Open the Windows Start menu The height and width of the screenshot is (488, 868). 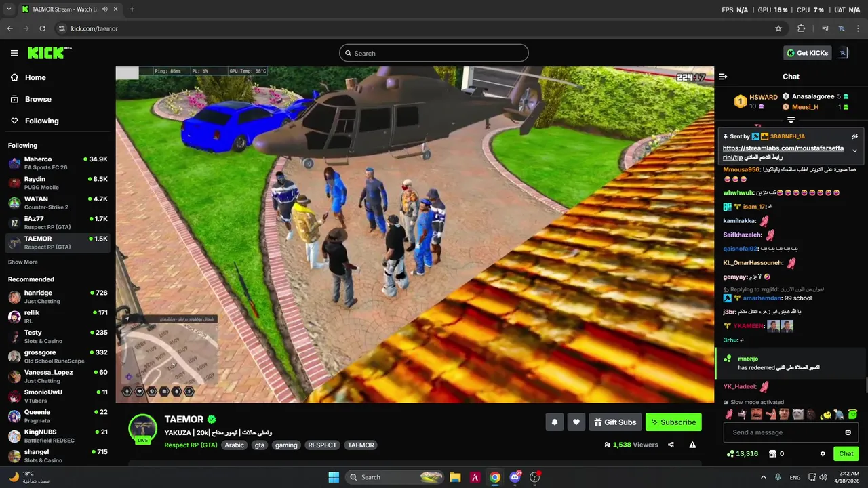(x=334, y=477)
